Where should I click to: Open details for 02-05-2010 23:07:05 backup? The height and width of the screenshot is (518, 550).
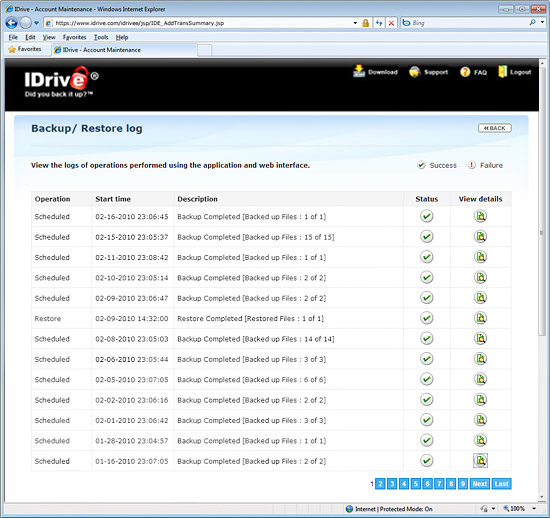pyautogui.click(x=480, y=379)
